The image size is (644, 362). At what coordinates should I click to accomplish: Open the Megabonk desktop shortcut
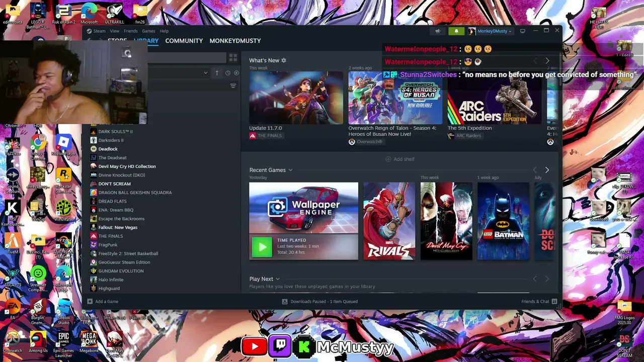(x=89, y=342)
